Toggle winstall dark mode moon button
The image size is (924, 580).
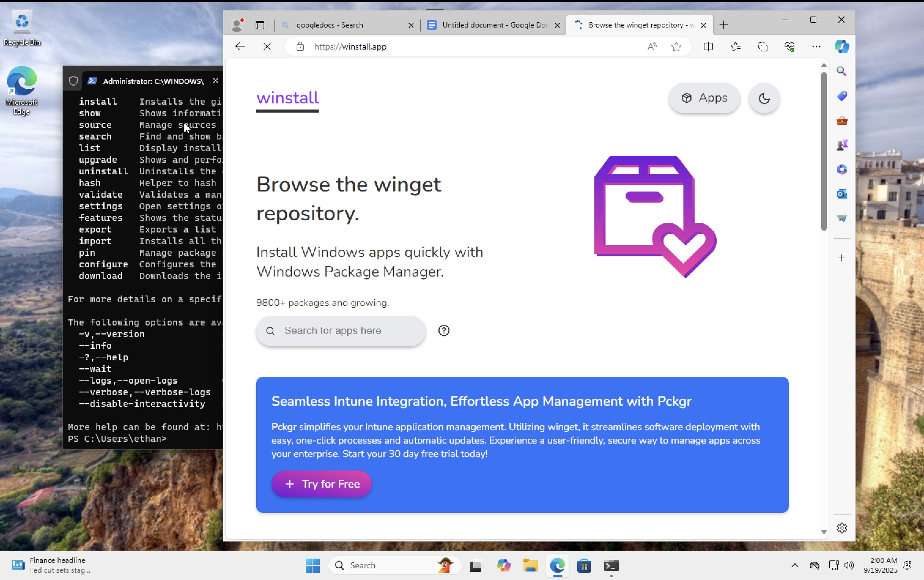[x=764, y=99]
